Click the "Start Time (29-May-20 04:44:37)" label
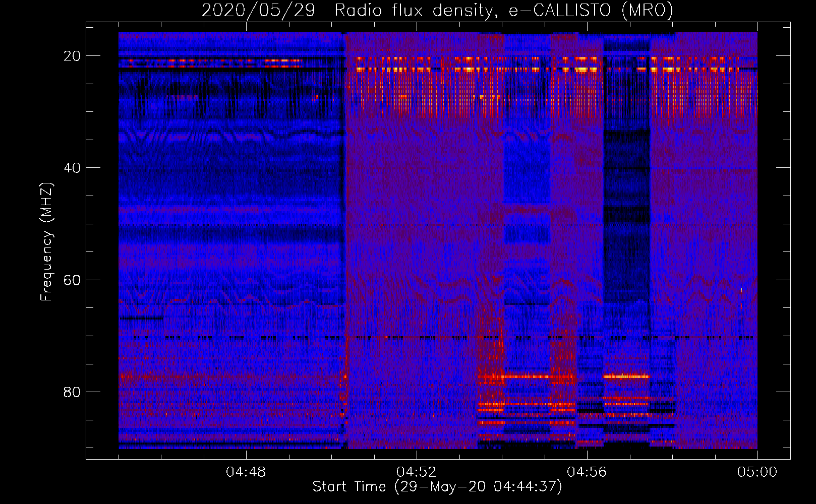Viewport: 816px width, 504px height. (437, 487)
